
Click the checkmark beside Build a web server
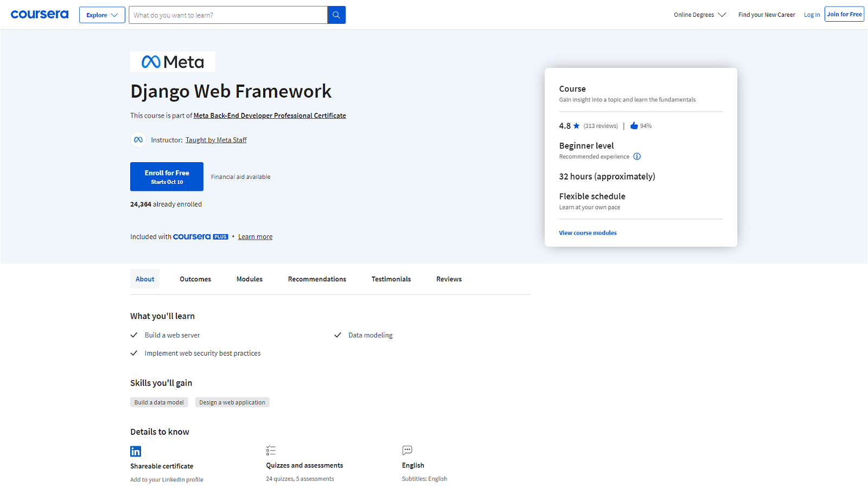pyautogui.click(x=134, y=335)
